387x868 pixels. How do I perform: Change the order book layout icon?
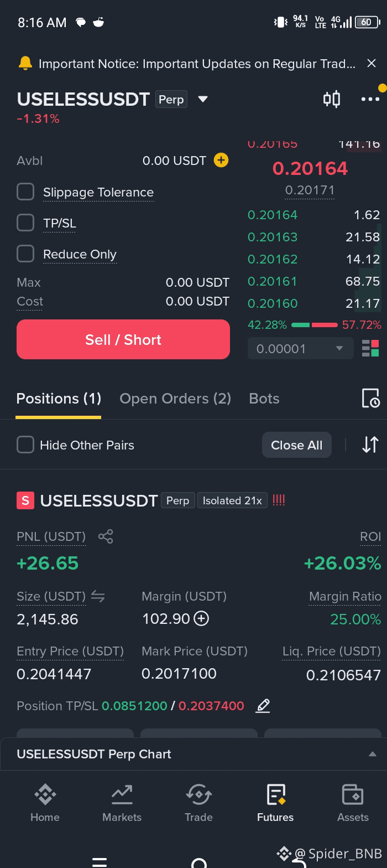coord(370,349)
